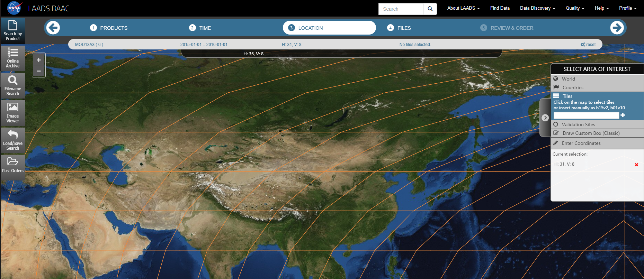Select the Tiles area option
This screenshot has height=279, width=644.
click(597, 96)
